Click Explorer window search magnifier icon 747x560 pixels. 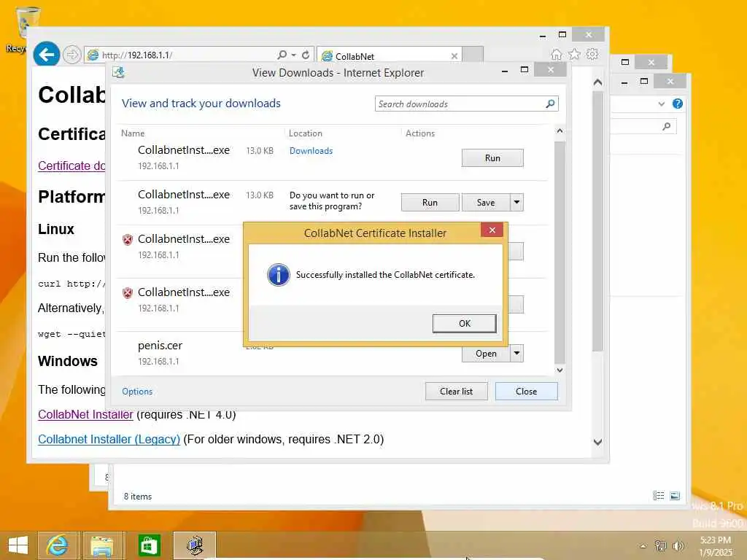[x=667, y=126]
